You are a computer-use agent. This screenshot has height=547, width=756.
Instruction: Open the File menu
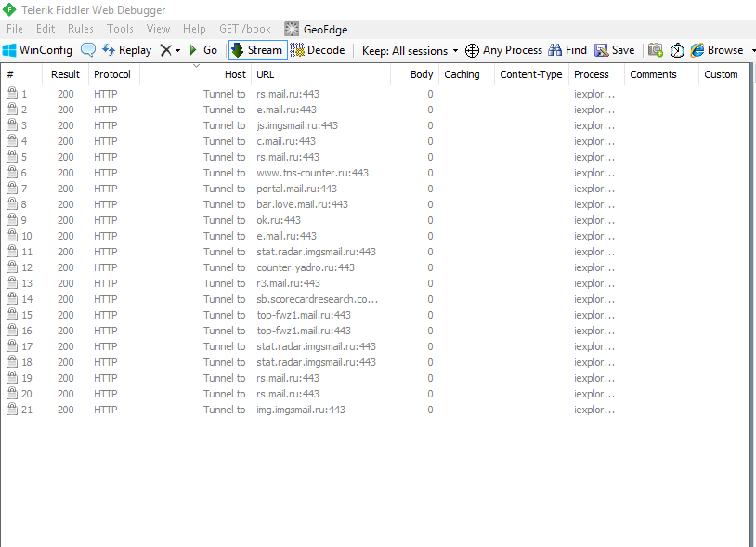[x=15, y=29]
